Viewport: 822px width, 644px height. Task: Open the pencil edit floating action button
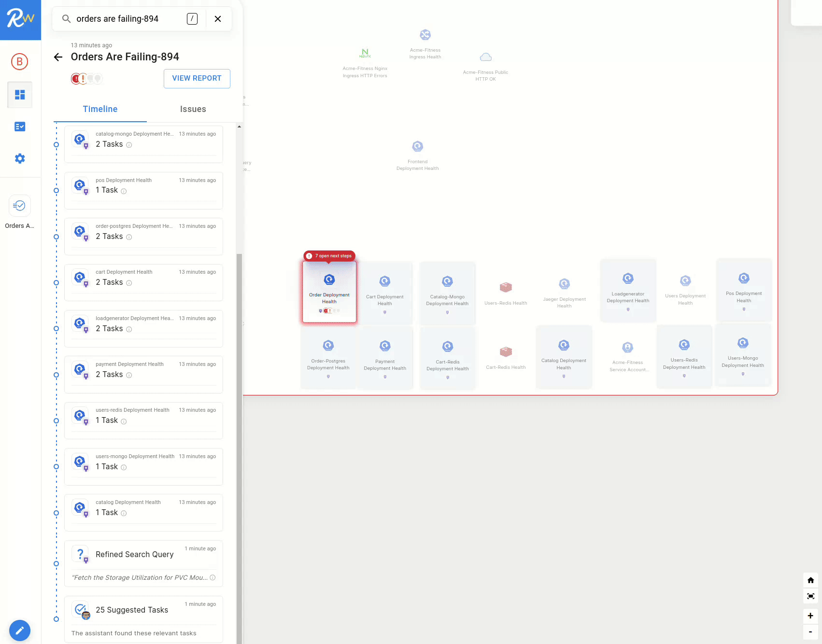coord(20,630)
